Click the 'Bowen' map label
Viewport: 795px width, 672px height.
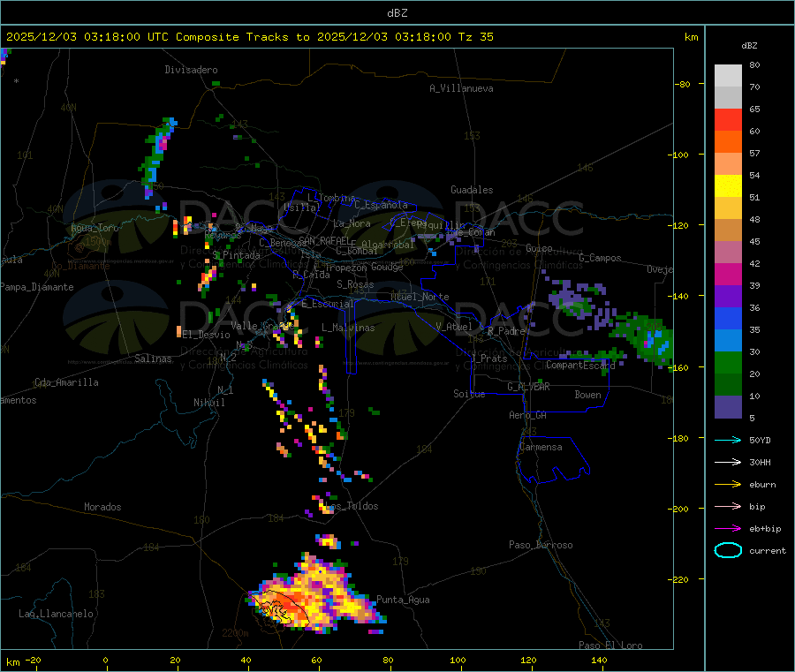[x=587, y=395]
